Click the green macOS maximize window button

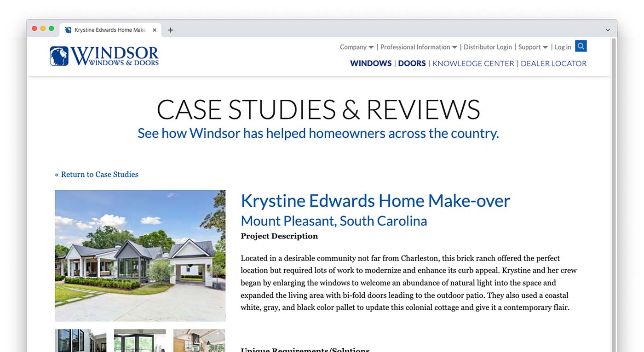[x=52, y=28]
